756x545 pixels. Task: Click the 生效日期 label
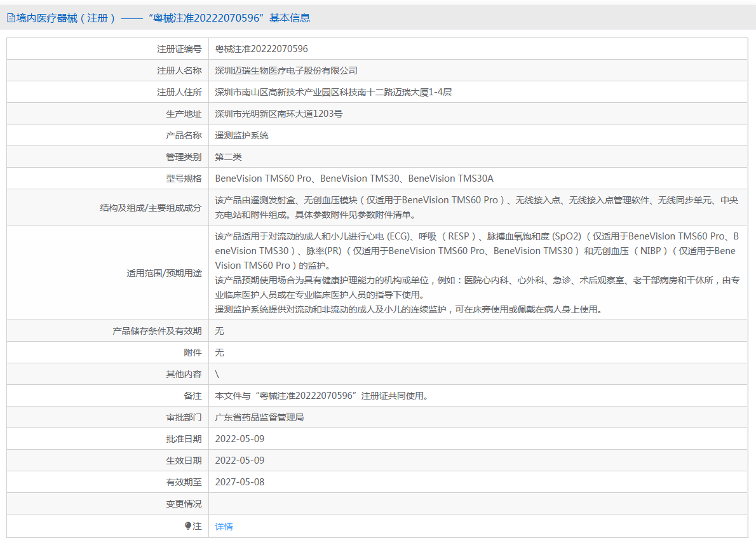[184, 461]
